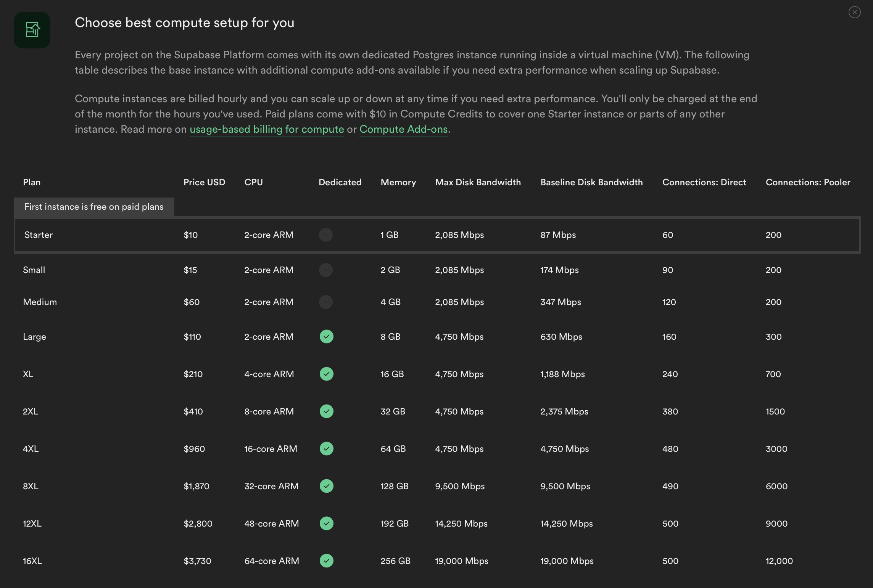The height and width of the screenshot is (588, 873).
Task: Toggle dedicated status for the Small plan
Action: coord(326,270)
